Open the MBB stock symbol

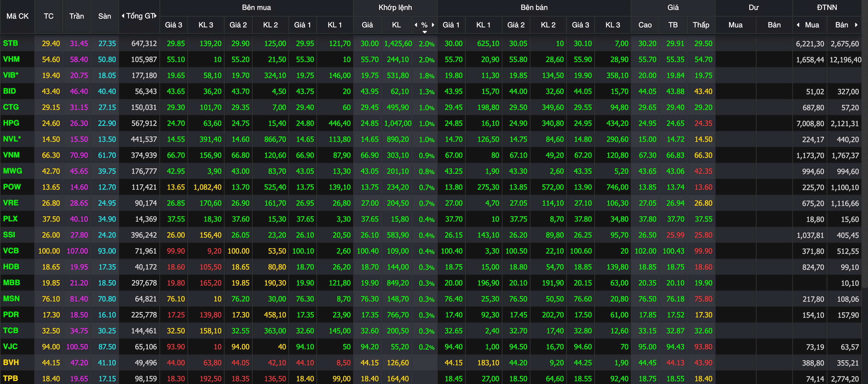pyautogui.click(x=11, y=282)
